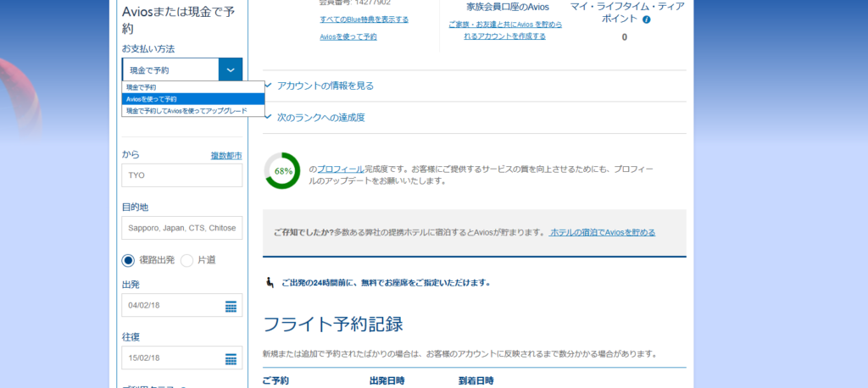The height and width of the screenshot is (388, 868).
Task: Open すべてのBlue特典を表示する link
Action: click(x=364, y=19)
